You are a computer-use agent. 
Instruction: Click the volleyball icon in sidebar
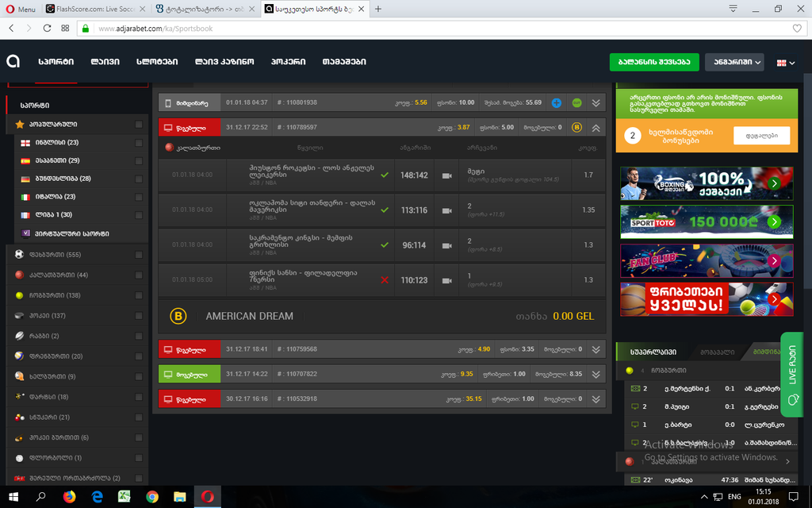[x=19, y=356]
